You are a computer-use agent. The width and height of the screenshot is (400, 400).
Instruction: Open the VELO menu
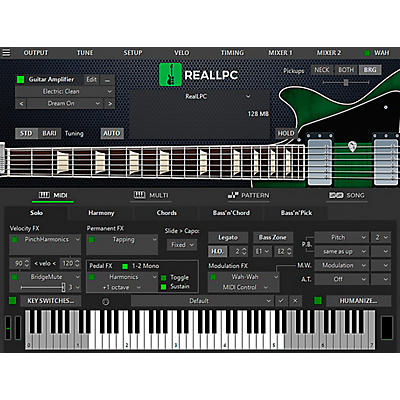182,53
